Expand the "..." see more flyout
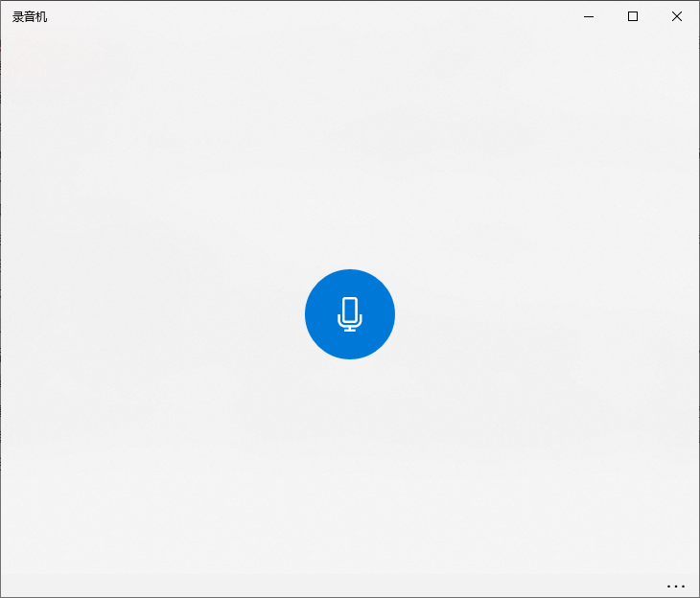Screen dimensions: 700x598 click(676, 586)
